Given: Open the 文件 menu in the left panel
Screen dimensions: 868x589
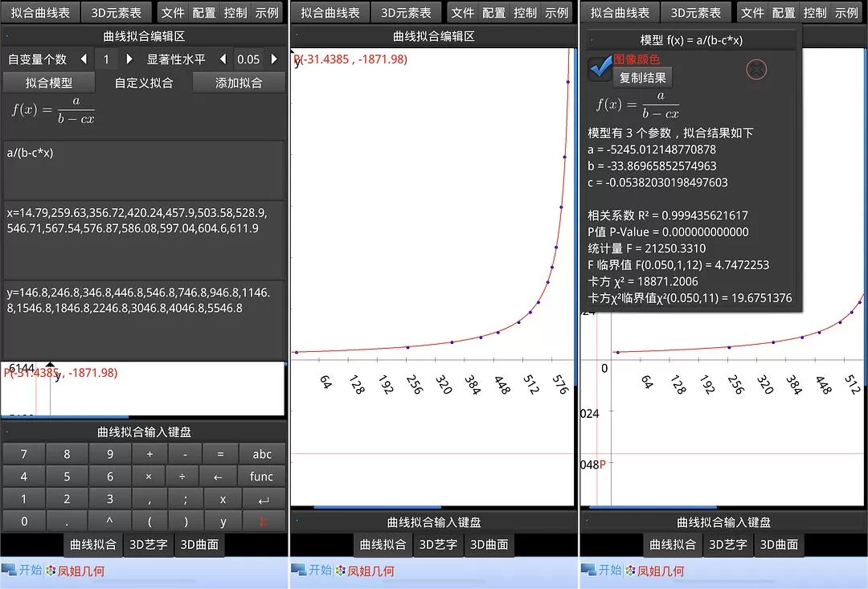Looking at the screenshot, I should [x=172, y=13].
